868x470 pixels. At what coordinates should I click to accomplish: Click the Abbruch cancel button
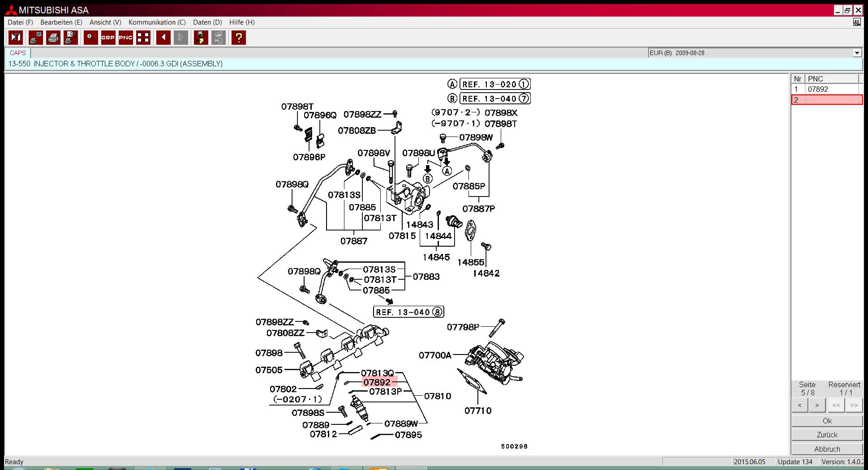click(x=827, y=449)
